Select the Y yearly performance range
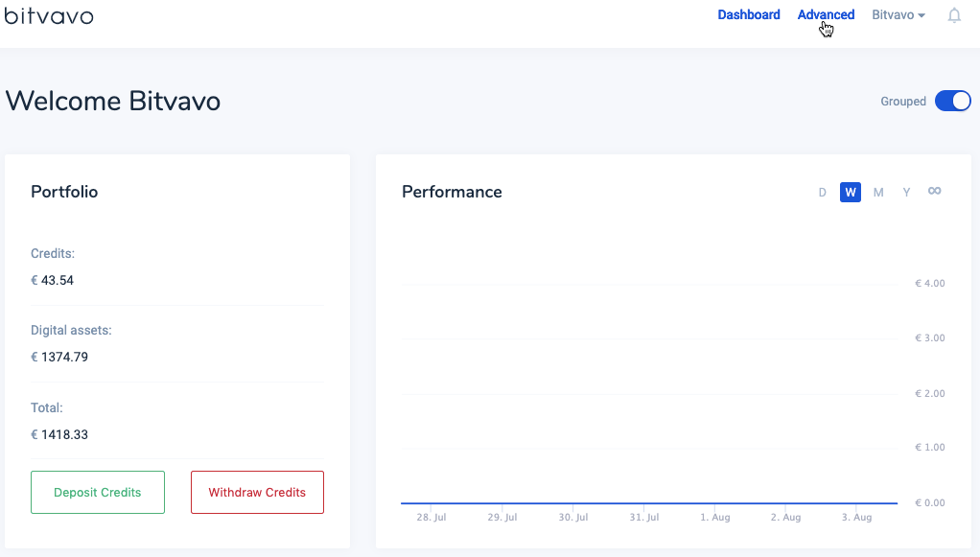The height and width of the screenshot is (557, 980). pyautogui.click(x=906, y=193)
